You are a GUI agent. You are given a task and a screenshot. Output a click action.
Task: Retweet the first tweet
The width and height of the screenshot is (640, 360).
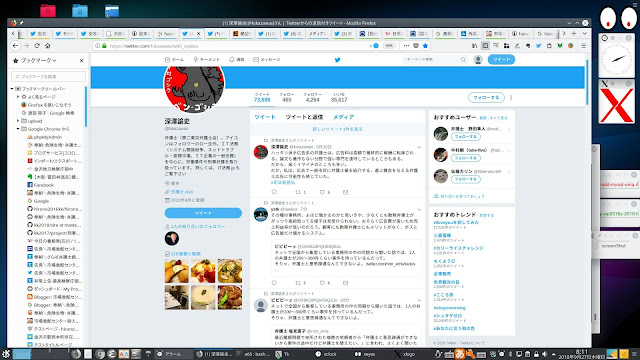coord(298,192)
